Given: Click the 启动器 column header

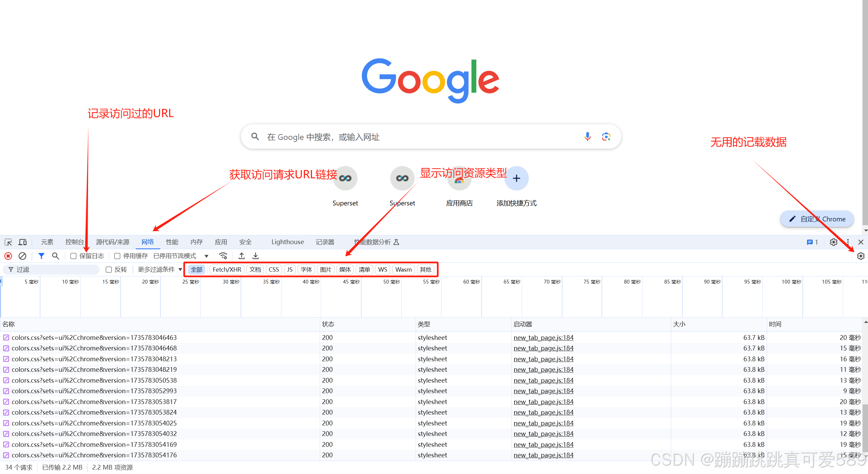Looking at the screenshot, I should 591,324.
